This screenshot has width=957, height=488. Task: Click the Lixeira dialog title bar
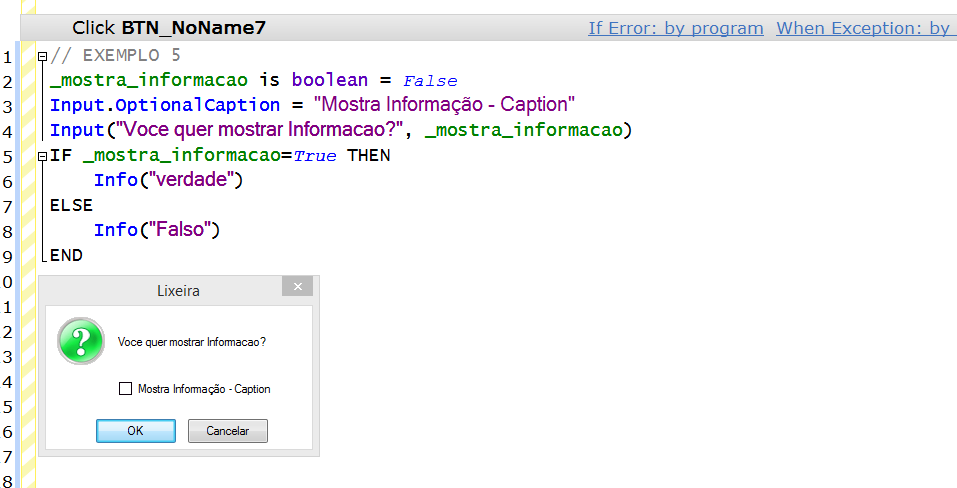(x=178, y=290)
